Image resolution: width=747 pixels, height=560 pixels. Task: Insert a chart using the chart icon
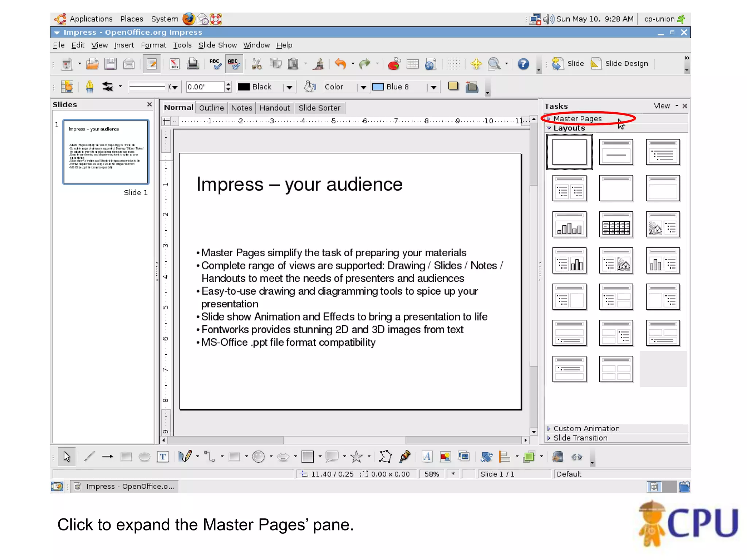click(394, 64)
